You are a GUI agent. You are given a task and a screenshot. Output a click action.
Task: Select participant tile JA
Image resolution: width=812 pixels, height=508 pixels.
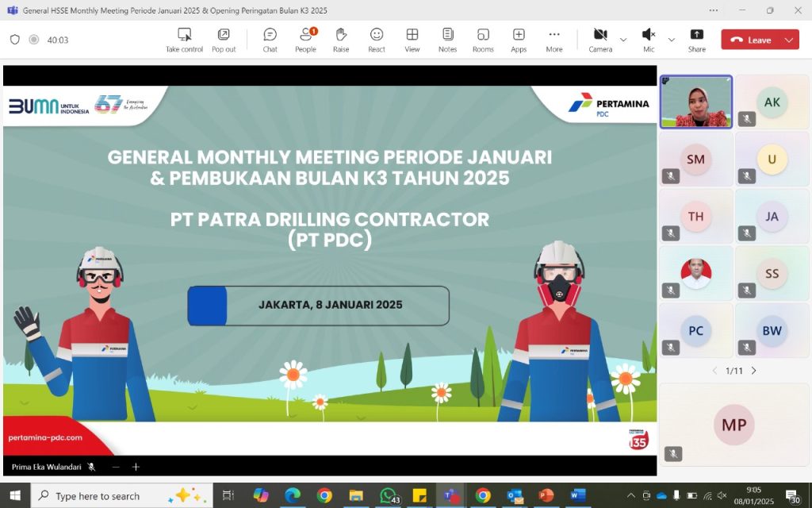(772, 216)
